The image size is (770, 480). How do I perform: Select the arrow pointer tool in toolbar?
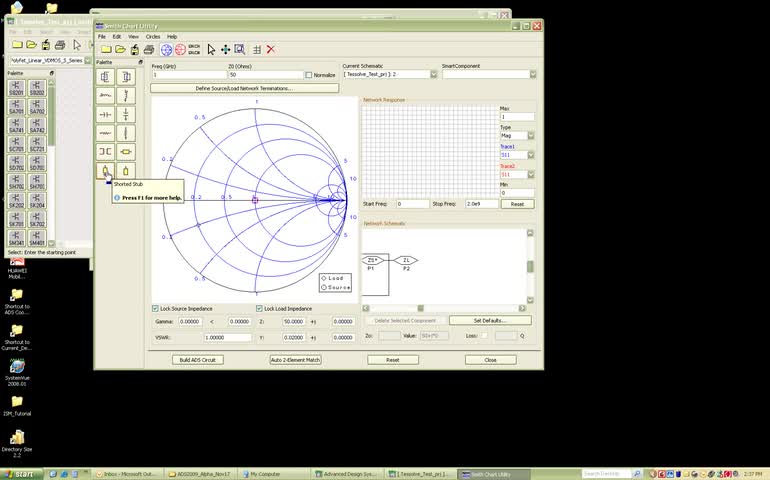click(x=211, y=49)
